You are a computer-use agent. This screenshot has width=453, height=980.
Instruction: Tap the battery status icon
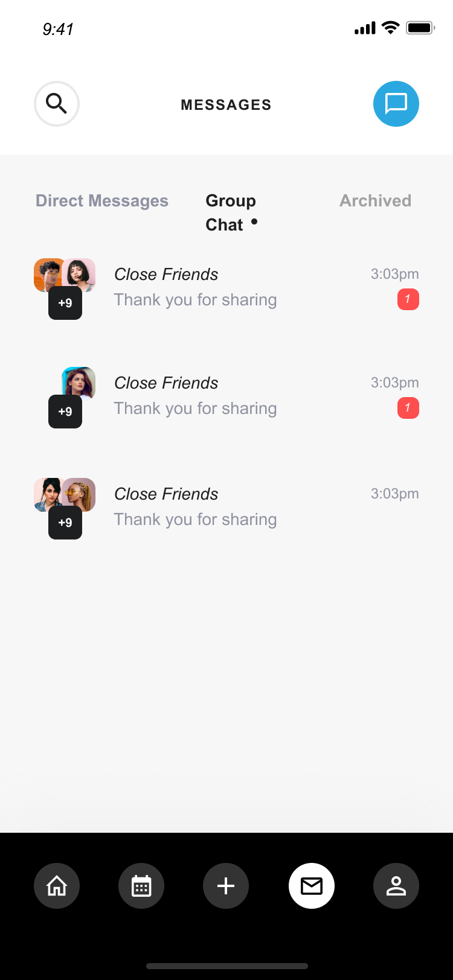[x=420, y=28]
